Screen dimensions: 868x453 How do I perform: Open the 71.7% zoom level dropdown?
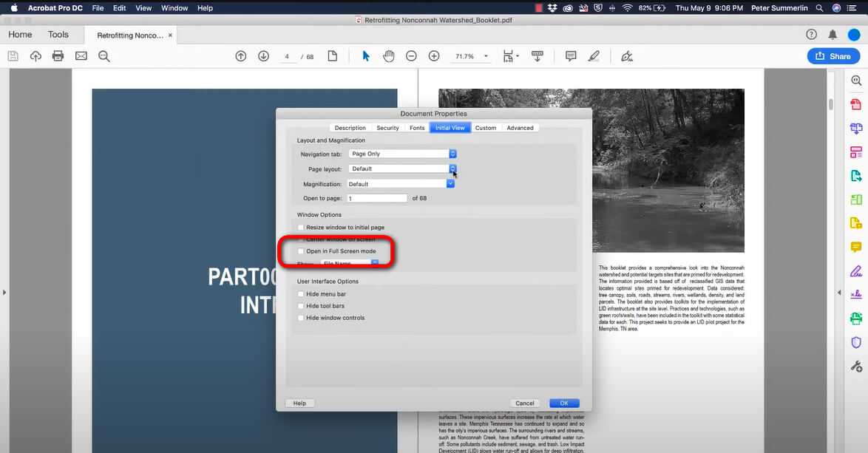pos(485,55)
